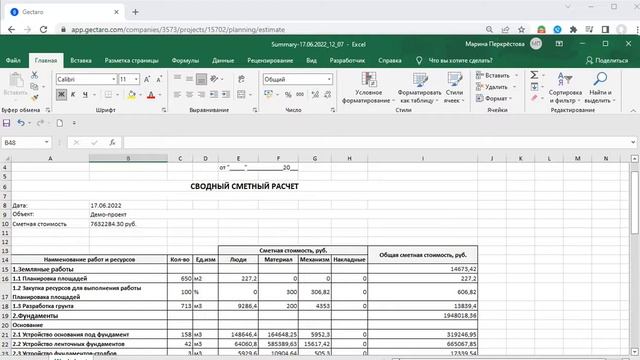Insert an AutoSum with the sigma icon
Screen dimensions: 640x360
534,75
